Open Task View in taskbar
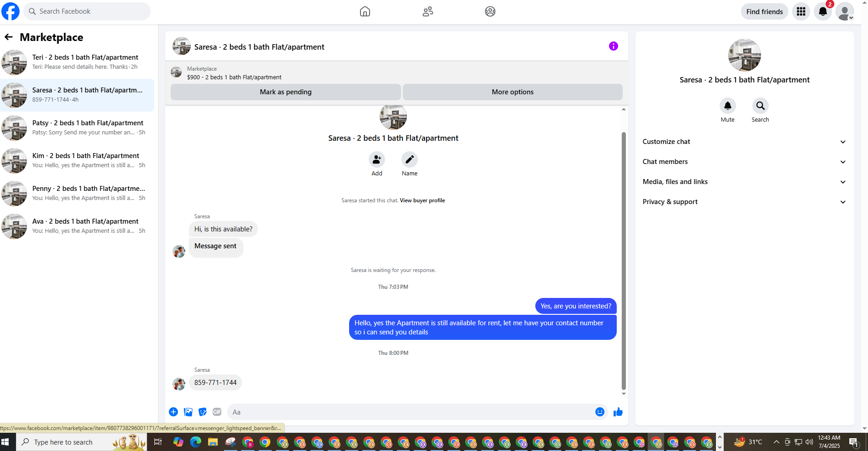This screenshot has height=451, width=868. pos(158,442)
